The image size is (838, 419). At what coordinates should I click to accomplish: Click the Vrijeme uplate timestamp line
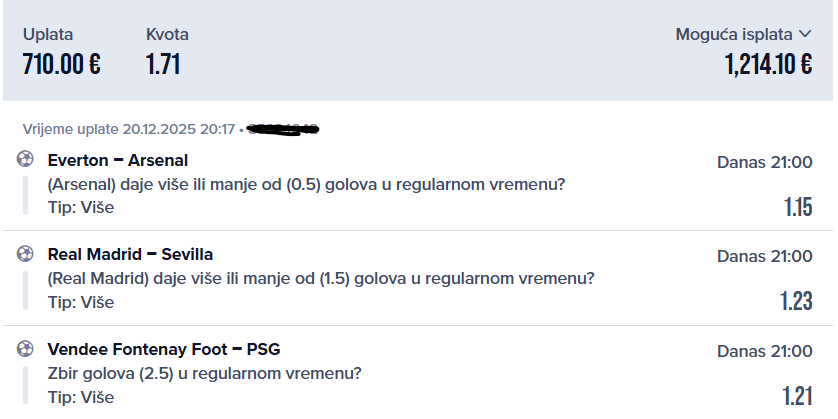coord(128,129)
